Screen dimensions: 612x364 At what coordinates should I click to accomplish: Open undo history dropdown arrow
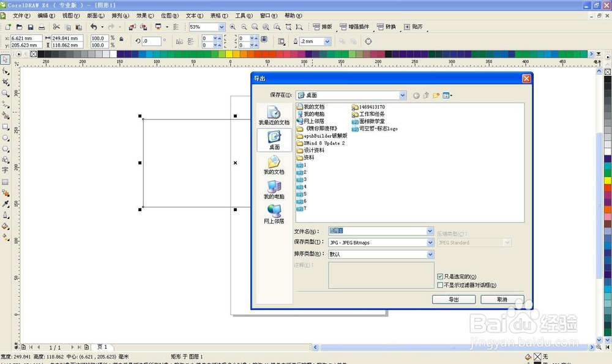tap(102, 27)
